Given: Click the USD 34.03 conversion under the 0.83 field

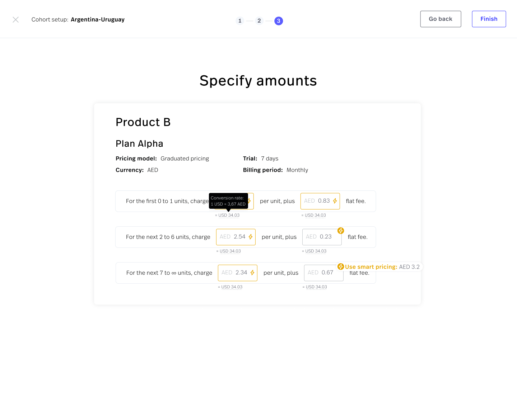Looking at the screenshot, I should pos(315,216).
